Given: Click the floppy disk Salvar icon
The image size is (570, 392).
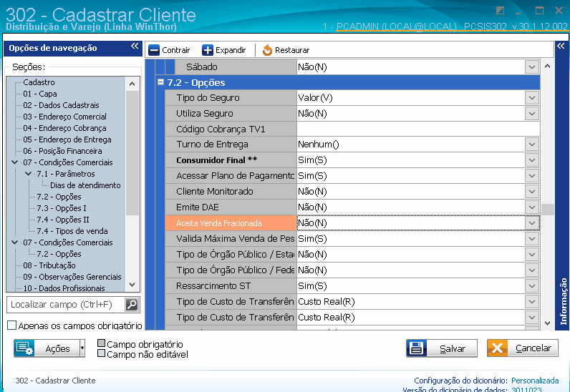Looking at the screenshot, I should pyautogui.click(x=416, y=348).
